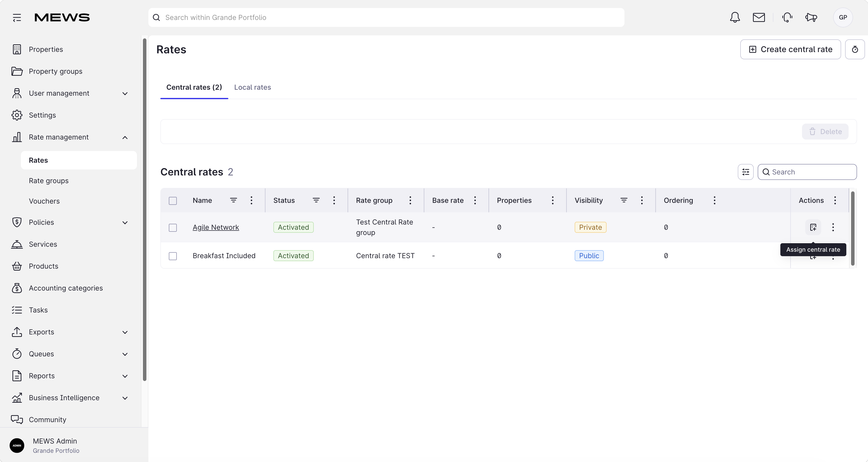
Task: Select all rates with header checkbox
Action: [x=173, y=201]
